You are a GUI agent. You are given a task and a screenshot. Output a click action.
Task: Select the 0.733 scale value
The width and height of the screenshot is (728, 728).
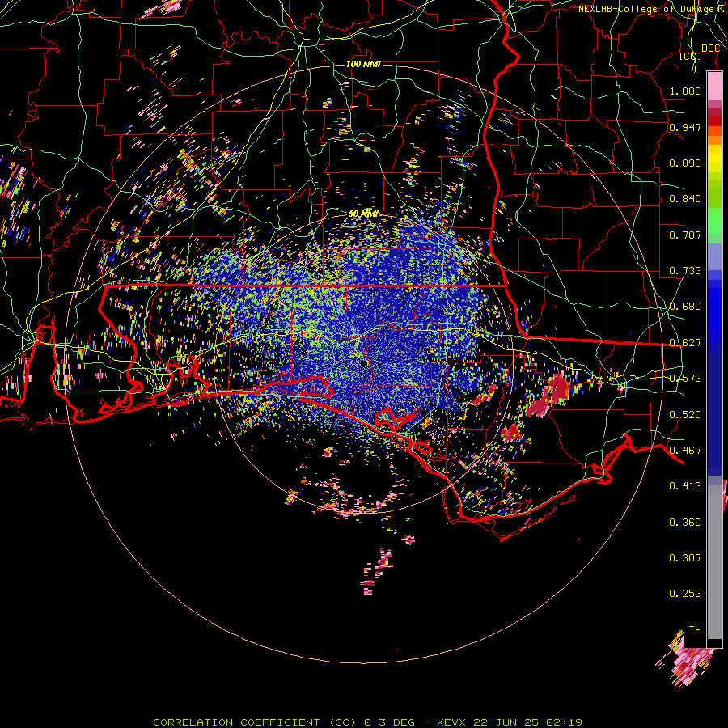685,270
